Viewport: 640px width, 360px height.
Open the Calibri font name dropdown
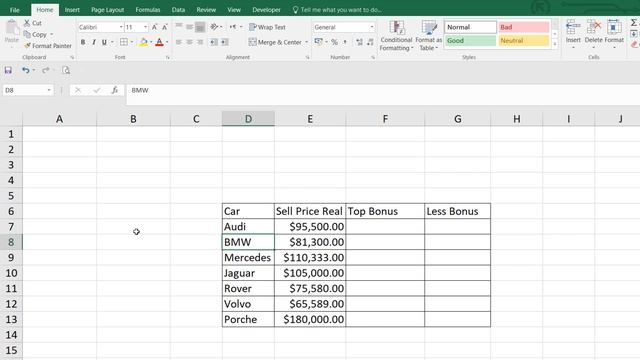(x=121, y=27)
